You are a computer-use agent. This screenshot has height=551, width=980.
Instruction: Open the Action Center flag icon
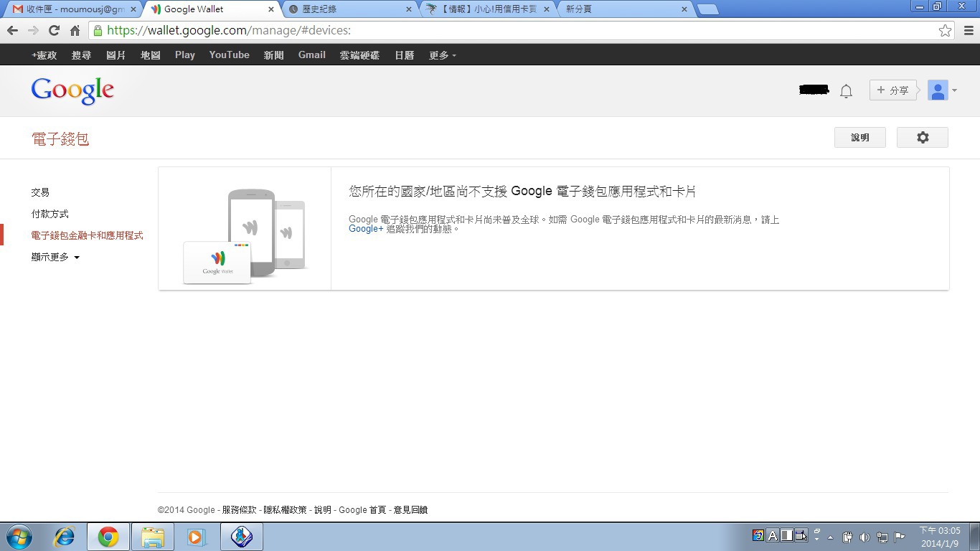[x=899, y=537]
